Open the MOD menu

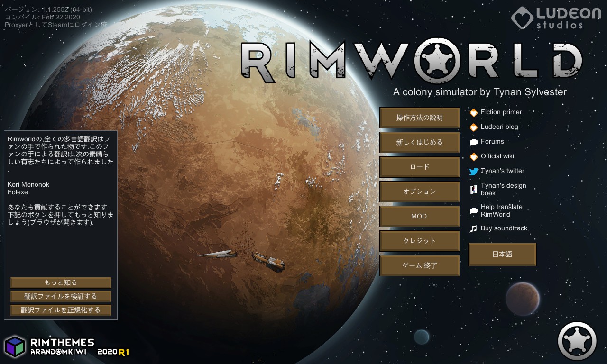(419, 216)
